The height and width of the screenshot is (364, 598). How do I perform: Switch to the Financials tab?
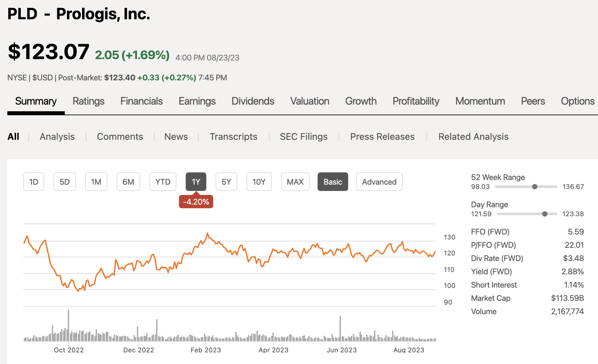point(142,101)
